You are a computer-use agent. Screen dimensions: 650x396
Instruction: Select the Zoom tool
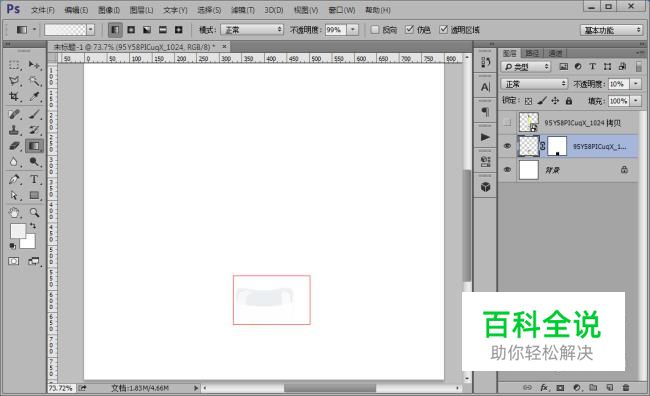point(34,213)
